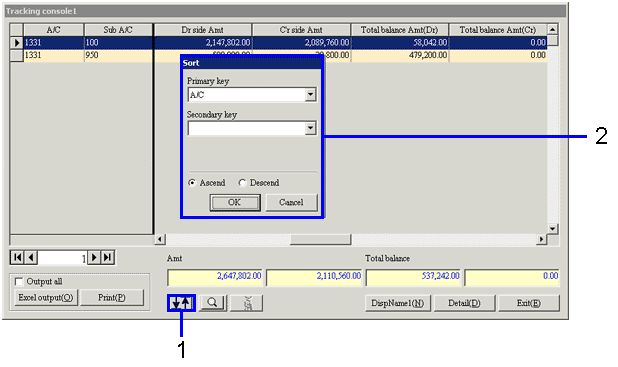
Task: Click the sort arrows icon button
Action: pos(181,303)
